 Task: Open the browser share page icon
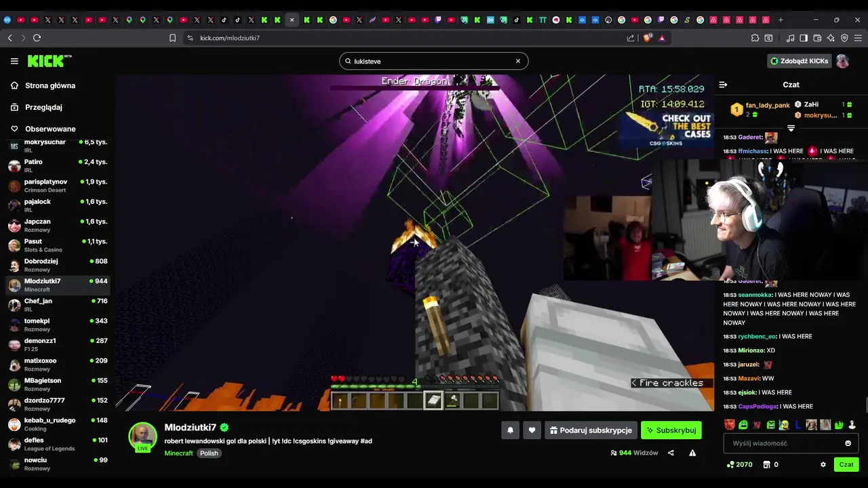[x=631, y=38]
